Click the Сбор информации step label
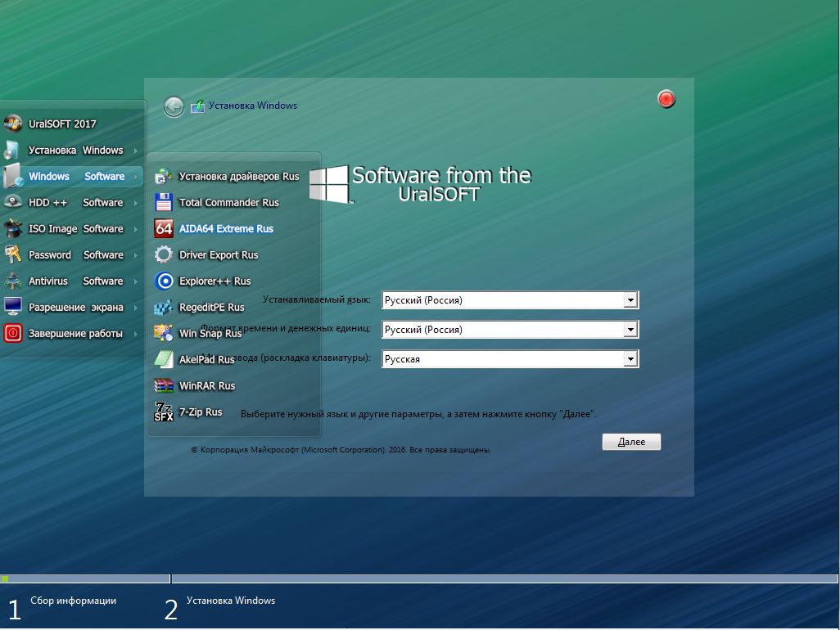Viewport: 840px width, 630px height. coord(74,601)
